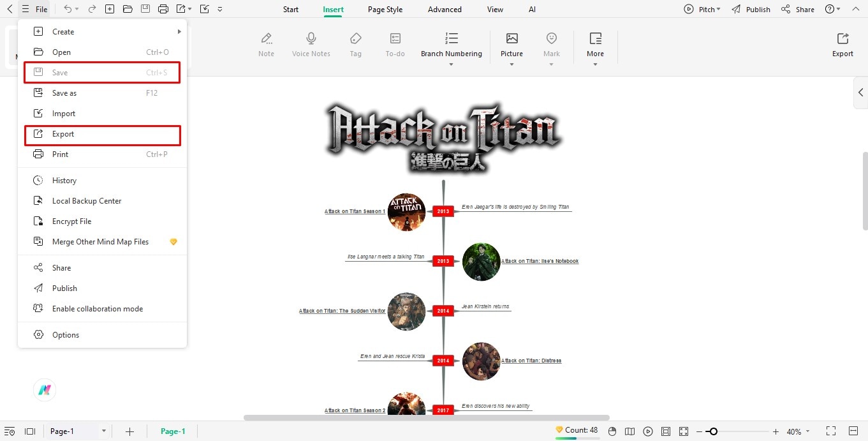Viewport: 868px width, 441px height.
Task: Expand the right side panel arrow
Action: pyautogui.click(x=860, y=93)
